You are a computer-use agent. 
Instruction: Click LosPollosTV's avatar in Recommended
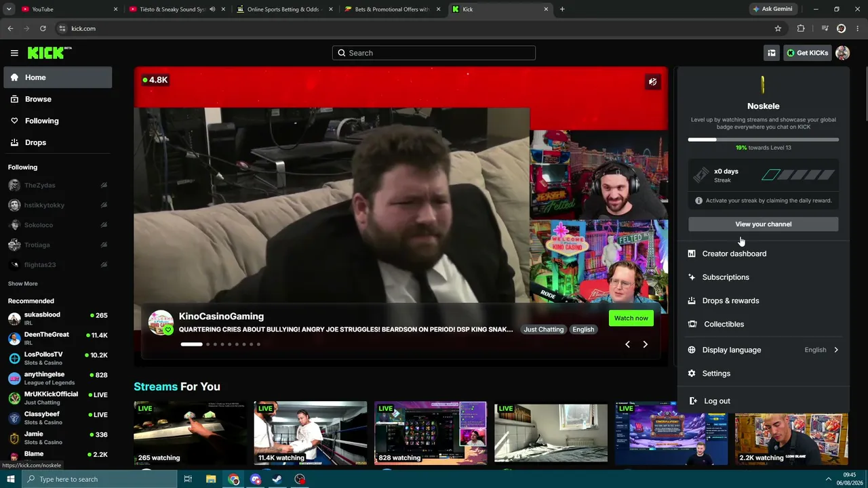14,359
